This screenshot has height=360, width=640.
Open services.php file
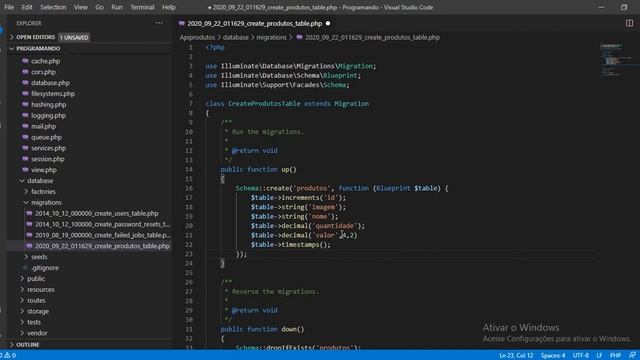48,148
